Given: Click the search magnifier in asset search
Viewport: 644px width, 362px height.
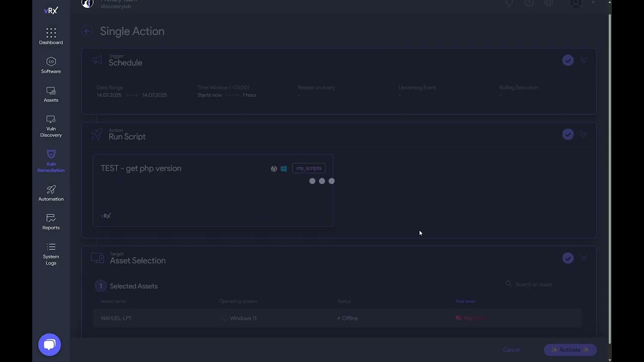Looking at the screenshot, I should pos(509,284).
